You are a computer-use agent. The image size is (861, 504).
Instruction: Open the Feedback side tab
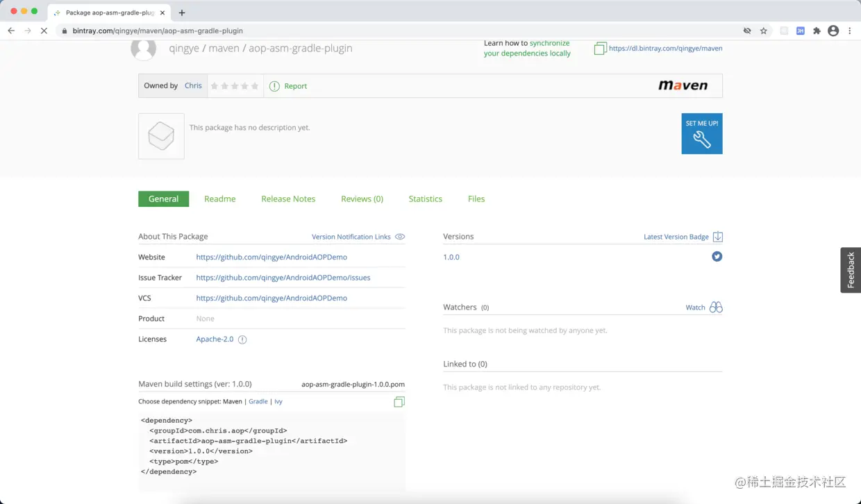851,270
